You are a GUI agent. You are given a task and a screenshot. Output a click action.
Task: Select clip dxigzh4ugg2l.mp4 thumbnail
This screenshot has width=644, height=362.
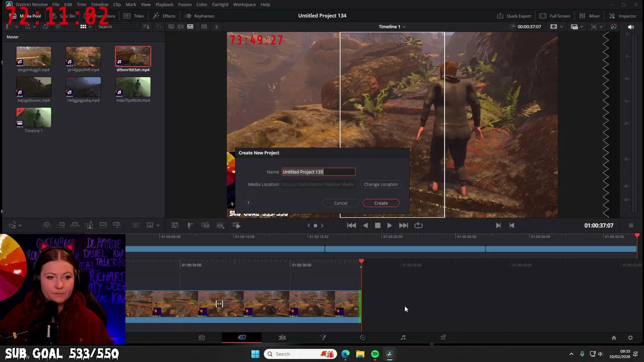pos(34,56)
